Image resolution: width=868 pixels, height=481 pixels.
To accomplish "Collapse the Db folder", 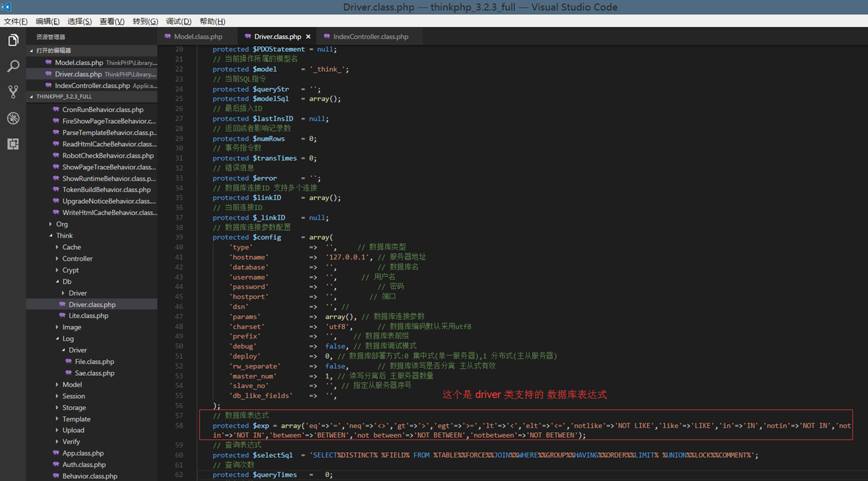I will point(66,281).
